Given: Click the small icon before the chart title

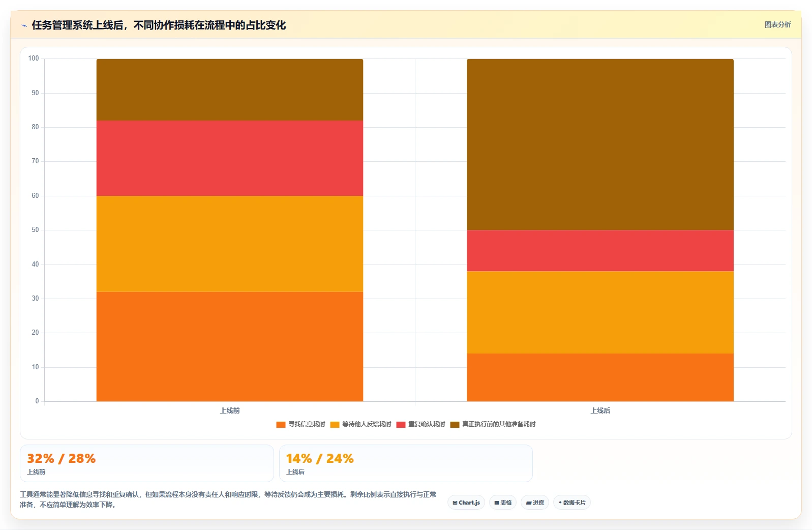Looking at the screenshot, I should coord(24,25).
